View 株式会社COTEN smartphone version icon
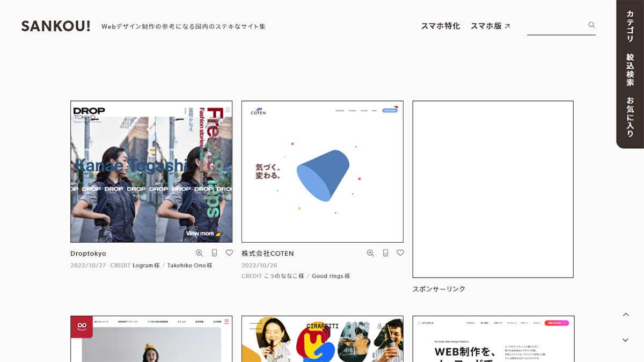The width and height of the screenshot is (644, 362). click(385, 253)
